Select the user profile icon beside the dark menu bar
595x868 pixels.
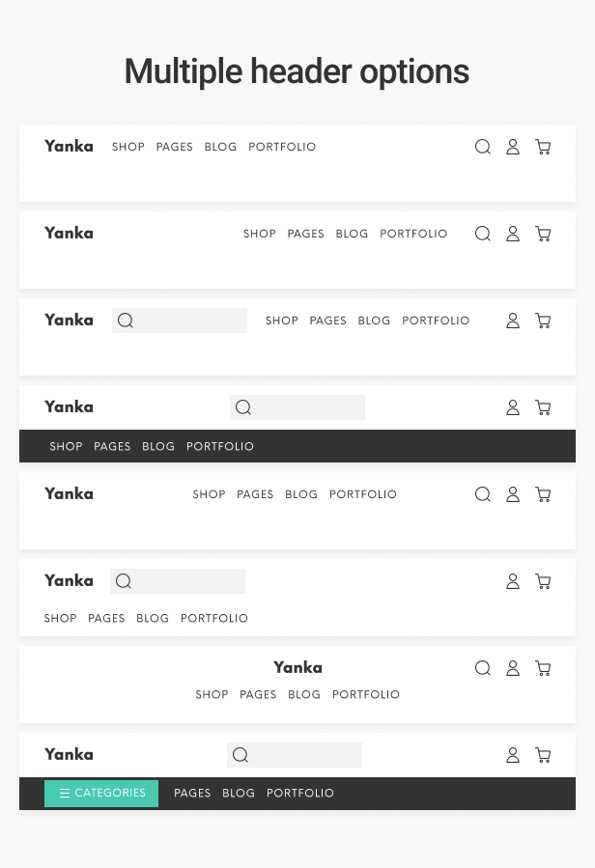click(513, 407)
